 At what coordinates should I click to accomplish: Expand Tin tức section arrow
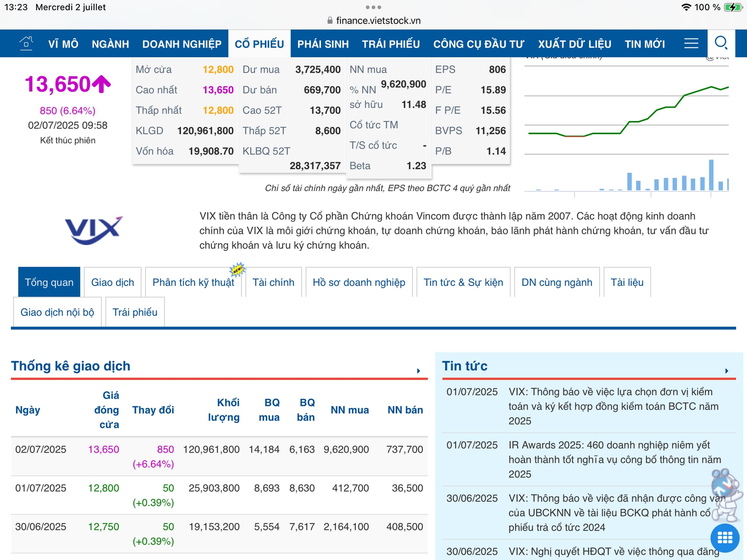point(726,371)
